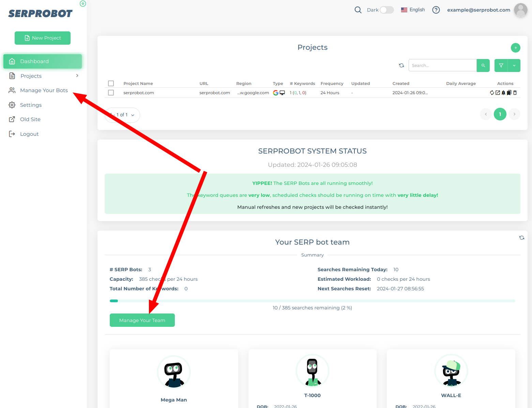This screenshot has height=408, width=532.
Task: Click the green search magnifier button
Action: (x=483, y=65)
